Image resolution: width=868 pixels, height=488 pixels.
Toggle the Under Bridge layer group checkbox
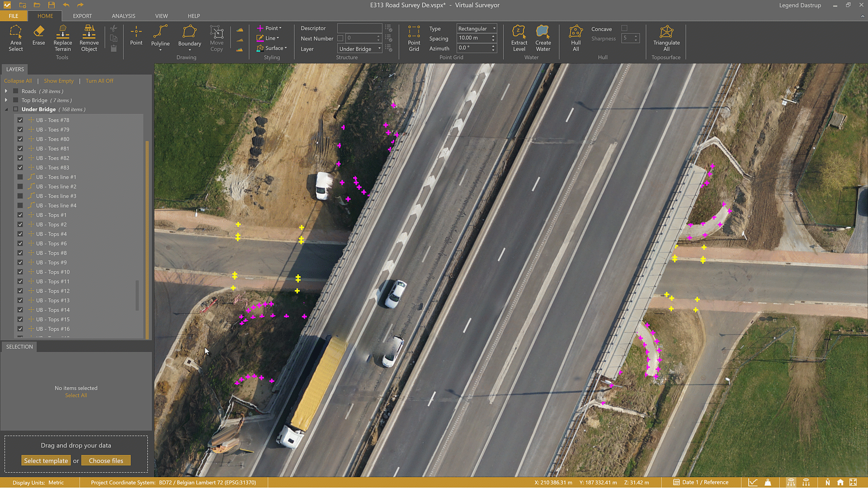click(15, 109)
